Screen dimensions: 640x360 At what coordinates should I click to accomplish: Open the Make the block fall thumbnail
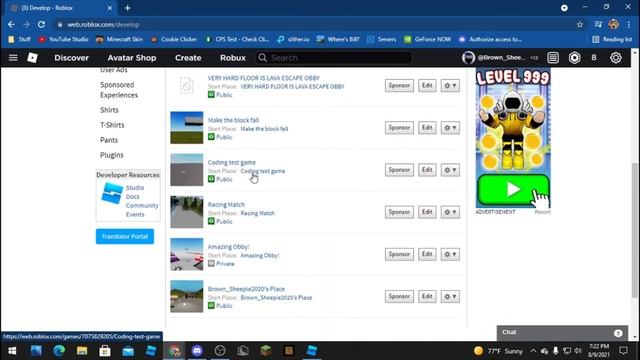[x=187, y=128]
